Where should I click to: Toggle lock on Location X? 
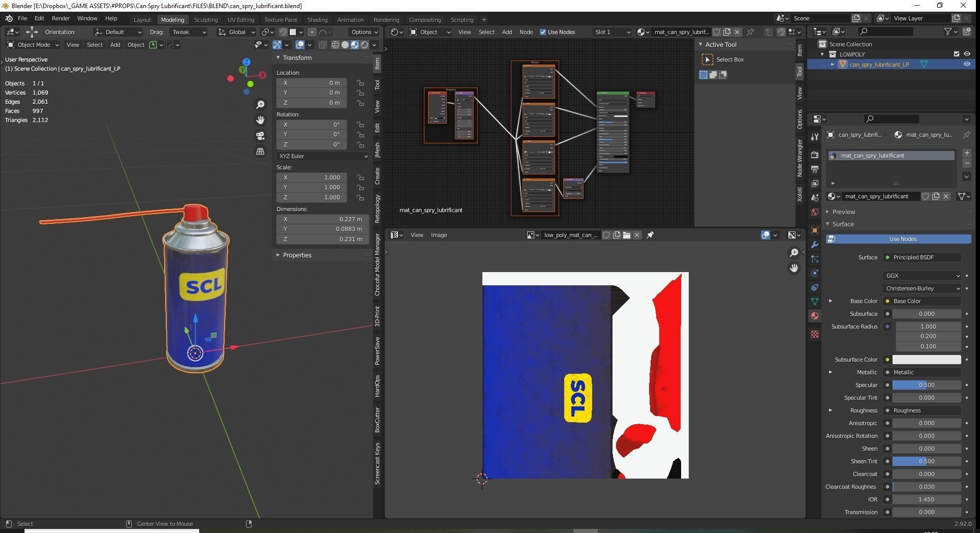360,83
